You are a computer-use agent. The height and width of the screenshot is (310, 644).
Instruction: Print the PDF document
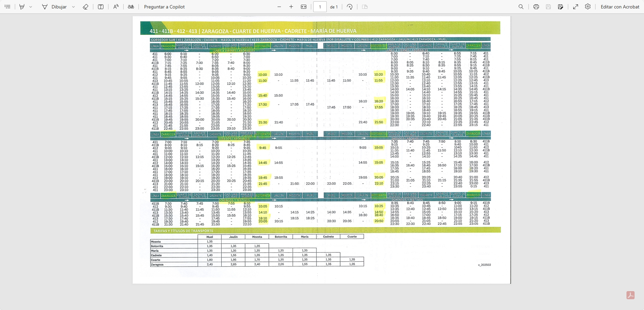pyautogui.click(x=536, y=7)
